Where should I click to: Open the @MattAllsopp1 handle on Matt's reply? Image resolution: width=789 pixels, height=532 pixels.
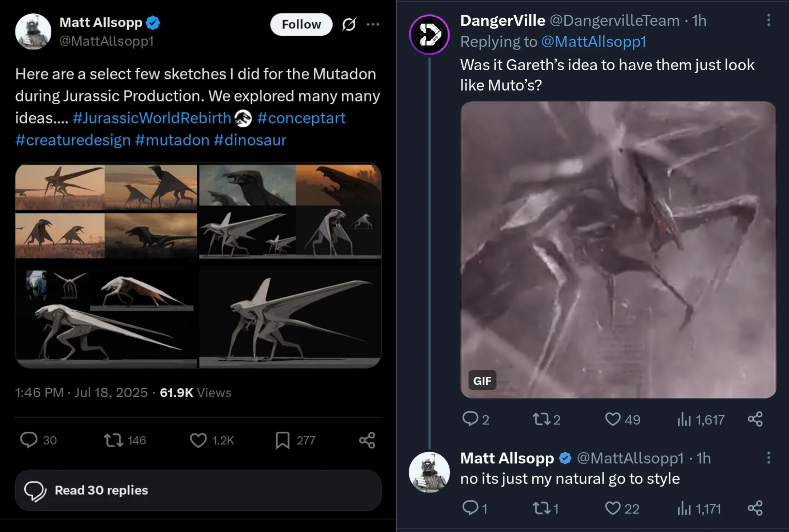tap(630, 458)
